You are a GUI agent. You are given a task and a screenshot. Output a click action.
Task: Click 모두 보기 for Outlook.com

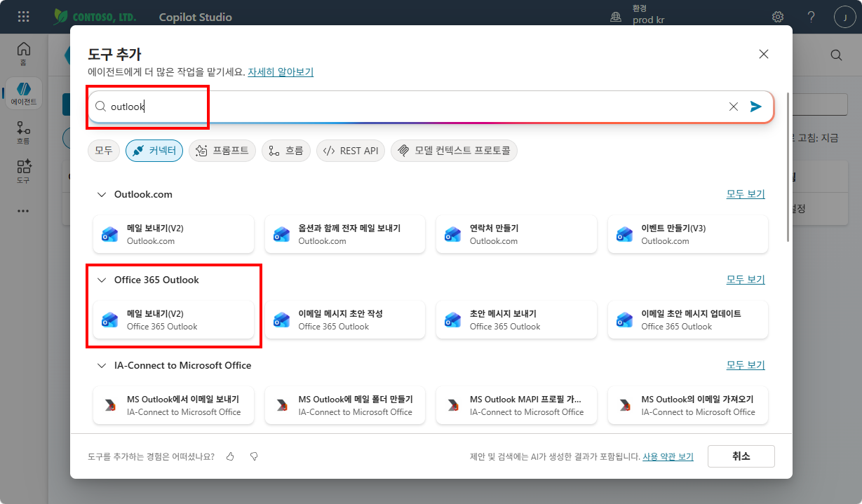click(746, 194)
